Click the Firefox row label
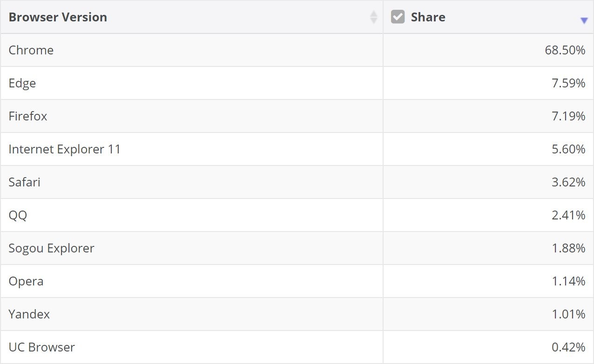The width and height of the screenshot is (594, 364). pyautogui.click(x=28, y=116)
